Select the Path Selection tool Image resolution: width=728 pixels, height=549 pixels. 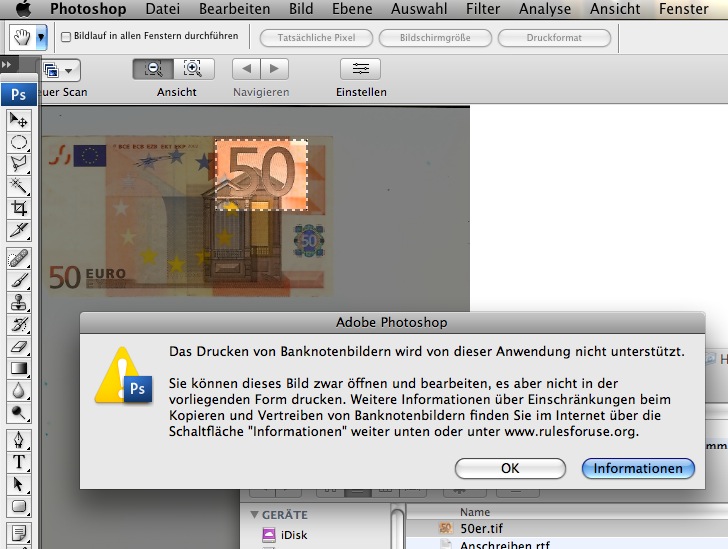coord(19,484)
